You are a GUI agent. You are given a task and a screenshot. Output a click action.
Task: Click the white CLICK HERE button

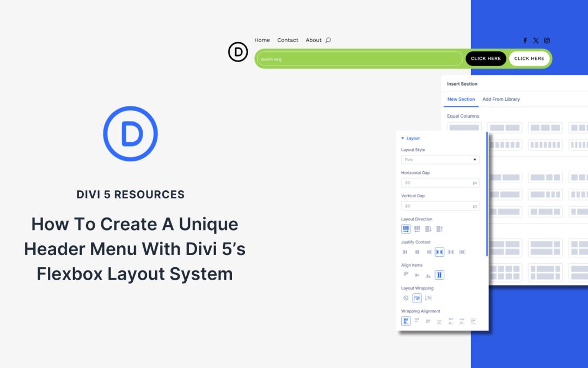tap(529, 58)
